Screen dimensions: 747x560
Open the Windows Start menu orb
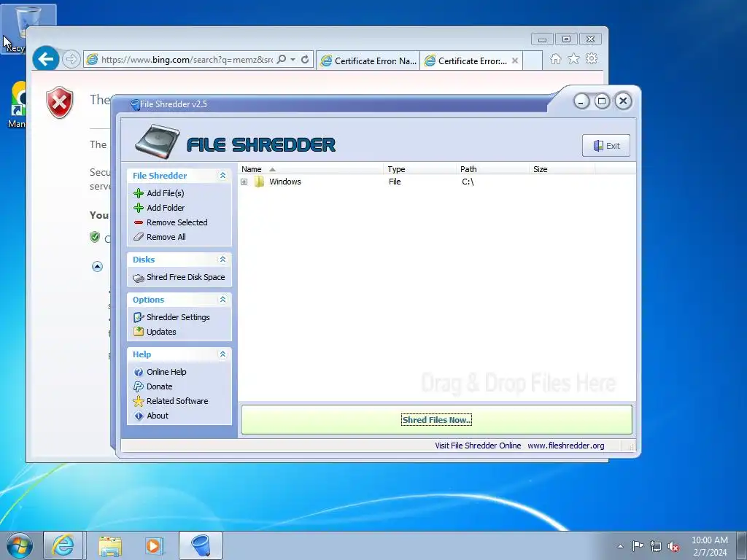click(19, 545)
